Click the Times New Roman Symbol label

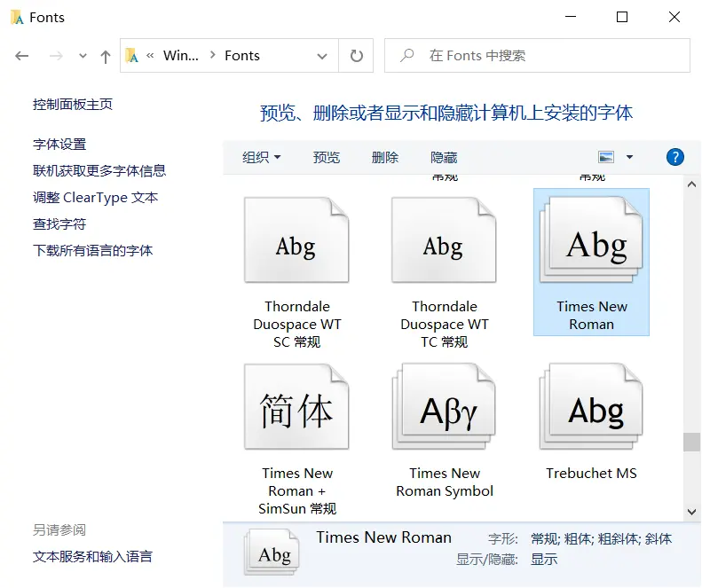pyautogui.click(x=445, y=482)
